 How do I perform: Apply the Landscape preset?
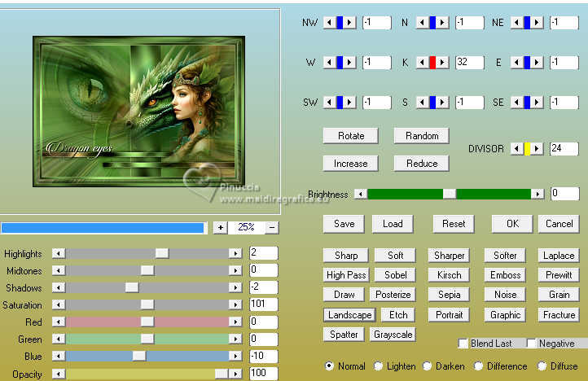[x=349, y=314]
